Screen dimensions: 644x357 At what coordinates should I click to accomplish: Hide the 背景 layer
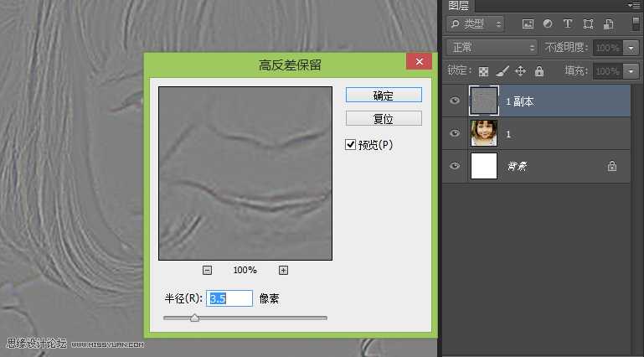point(455,166)
